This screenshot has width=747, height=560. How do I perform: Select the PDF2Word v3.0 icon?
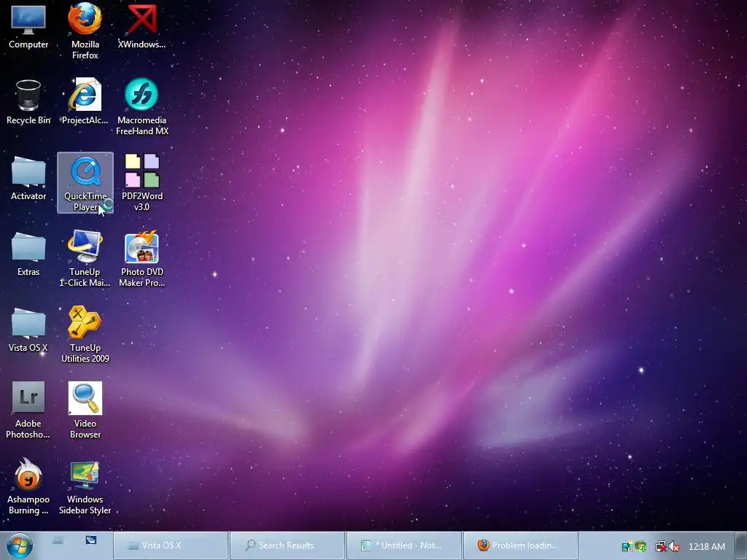coord(142,183)
